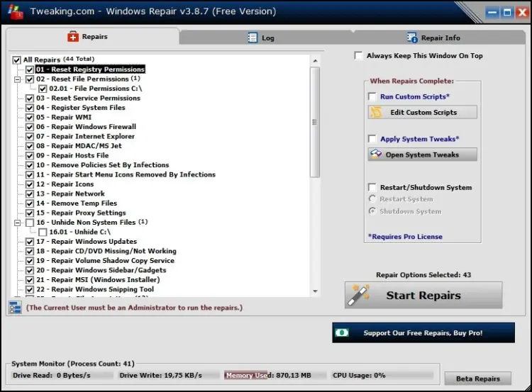Viewport: 532px width, 392px height.
Task: Select 14 - Remove Temp Files row
Action: 77,203
